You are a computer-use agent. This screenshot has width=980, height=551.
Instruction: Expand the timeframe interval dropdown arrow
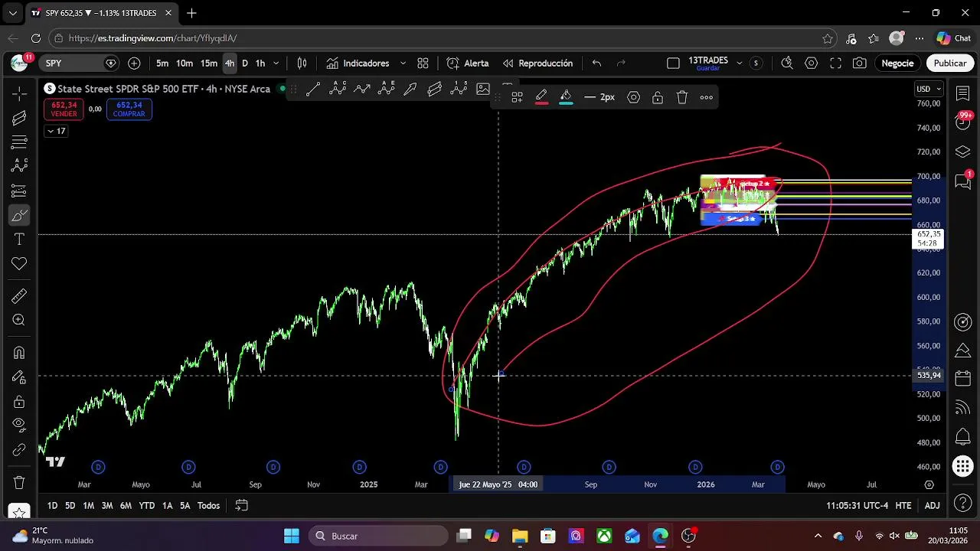point(276,64)
